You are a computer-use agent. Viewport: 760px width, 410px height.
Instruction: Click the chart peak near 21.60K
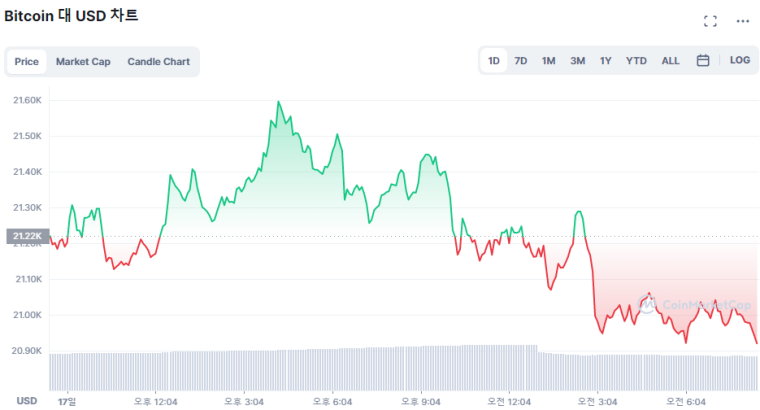278,102
